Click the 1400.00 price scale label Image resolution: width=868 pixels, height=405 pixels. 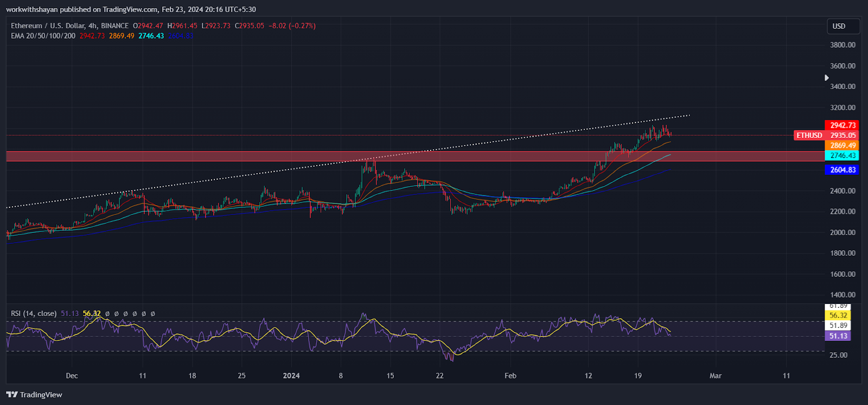[x=843, y=295]
